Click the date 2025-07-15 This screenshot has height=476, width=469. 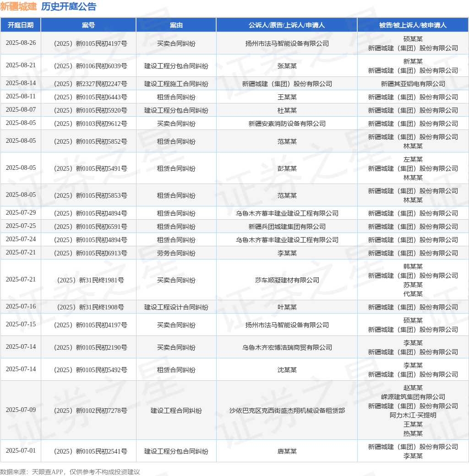[x=21, y=324]
